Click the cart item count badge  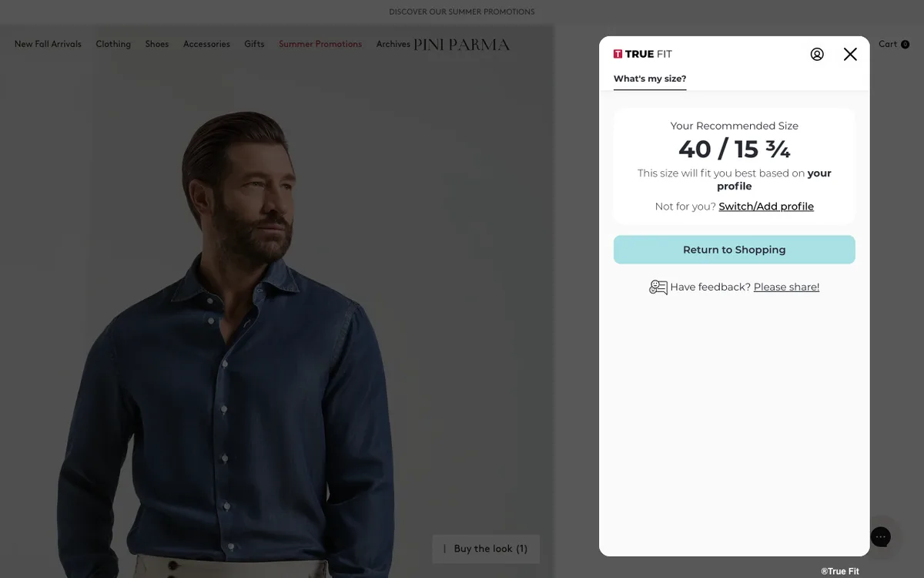(905, 45)
